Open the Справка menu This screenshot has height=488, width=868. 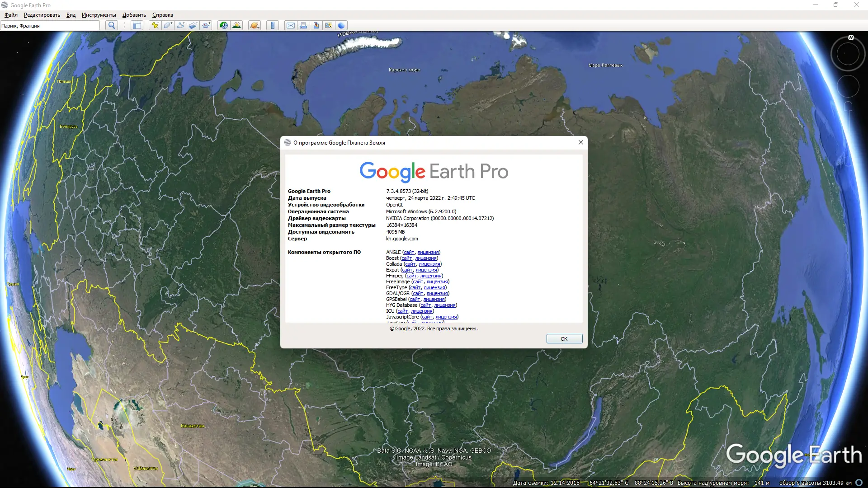(x=162, y=15)
